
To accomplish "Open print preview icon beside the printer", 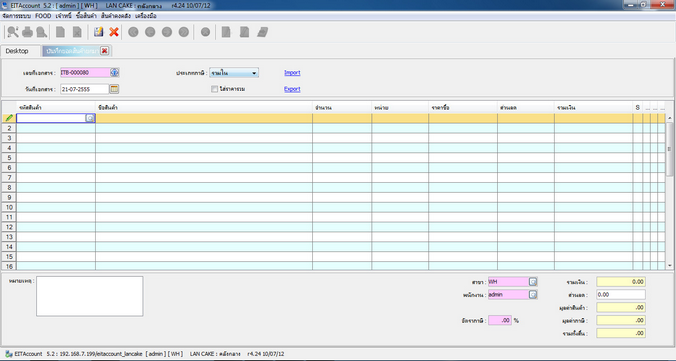I will 41,32.
